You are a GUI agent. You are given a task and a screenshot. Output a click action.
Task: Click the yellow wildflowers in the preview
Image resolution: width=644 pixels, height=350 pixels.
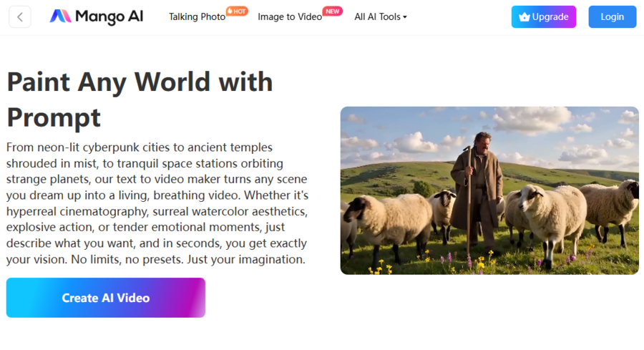point(378,269)
